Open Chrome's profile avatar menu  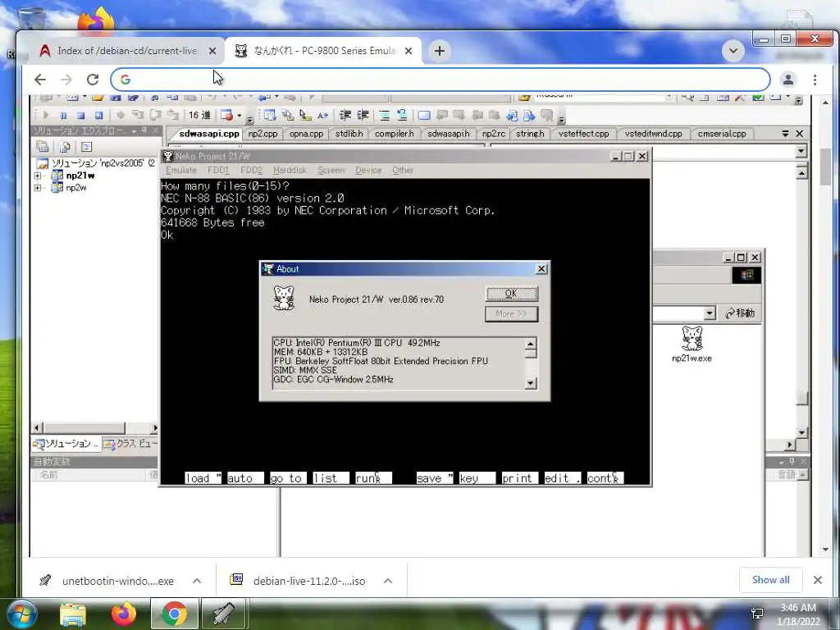click(788, 80)
